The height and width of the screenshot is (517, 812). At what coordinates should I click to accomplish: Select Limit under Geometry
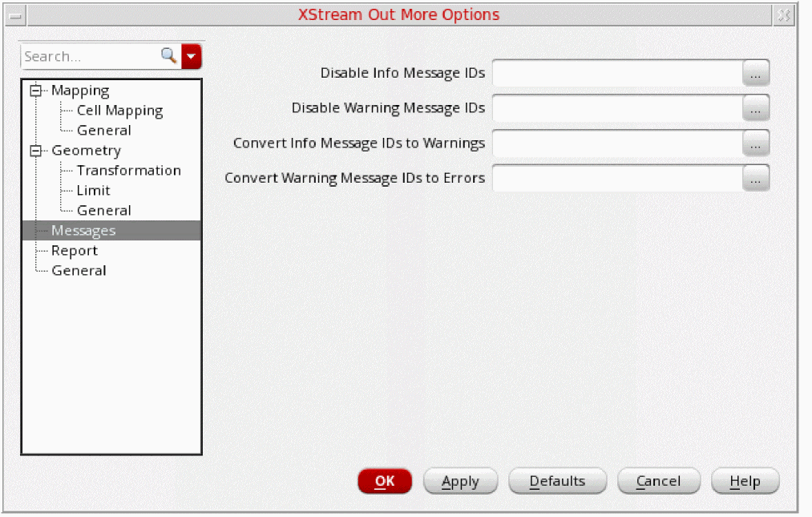tap(93, 191)
